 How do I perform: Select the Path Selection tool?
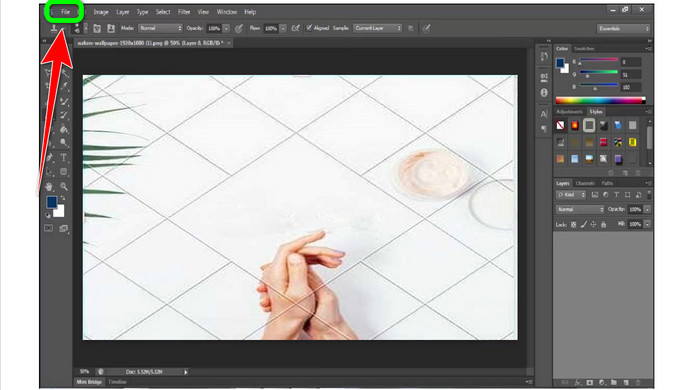pos(50,172)
